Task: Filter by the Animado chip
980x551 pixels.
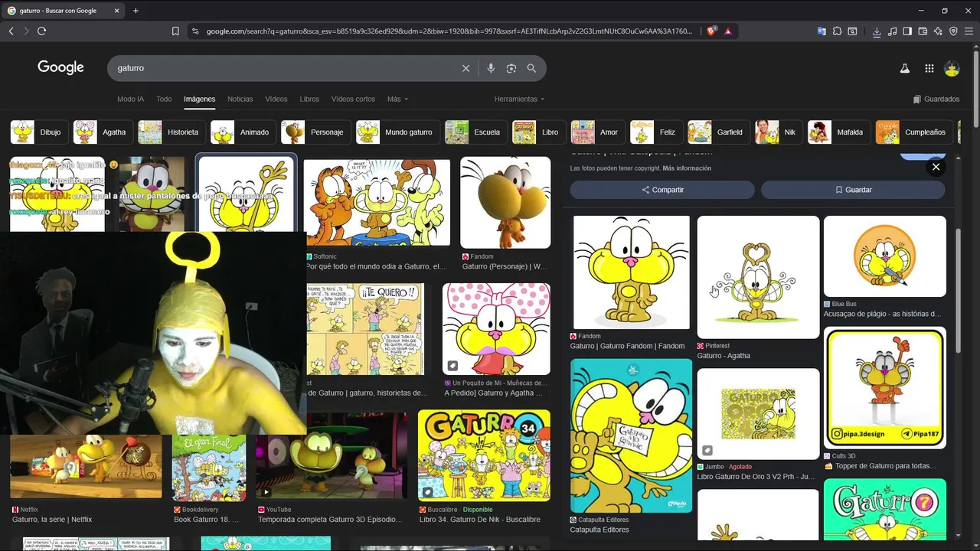Action: pos(243,132)
